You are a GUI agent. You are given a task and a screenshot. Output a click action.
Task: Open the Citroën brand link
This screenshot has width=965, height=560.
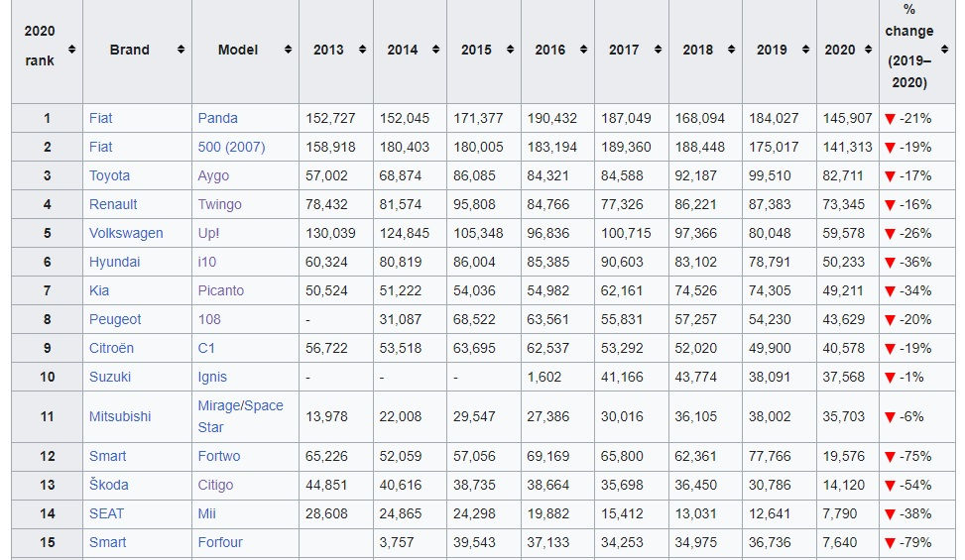coord(111,348)
